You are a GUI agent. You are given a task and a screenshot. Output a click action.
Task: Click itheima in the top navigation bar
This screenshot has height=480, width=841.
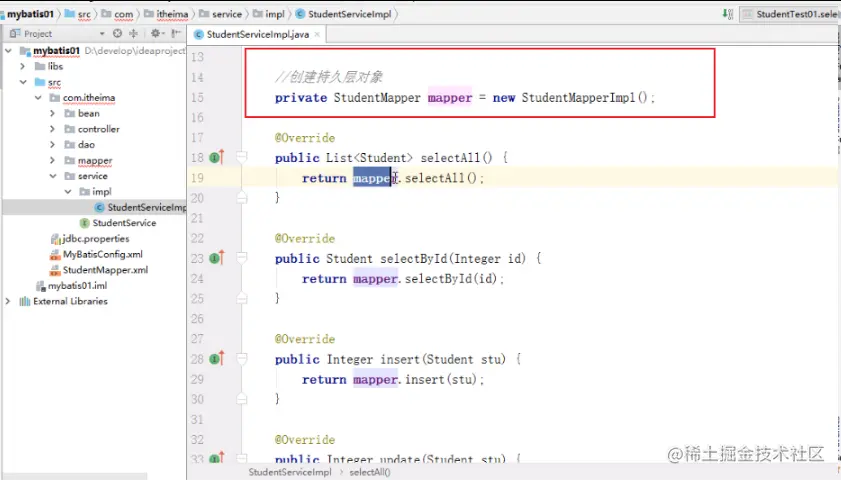(172, 14)
